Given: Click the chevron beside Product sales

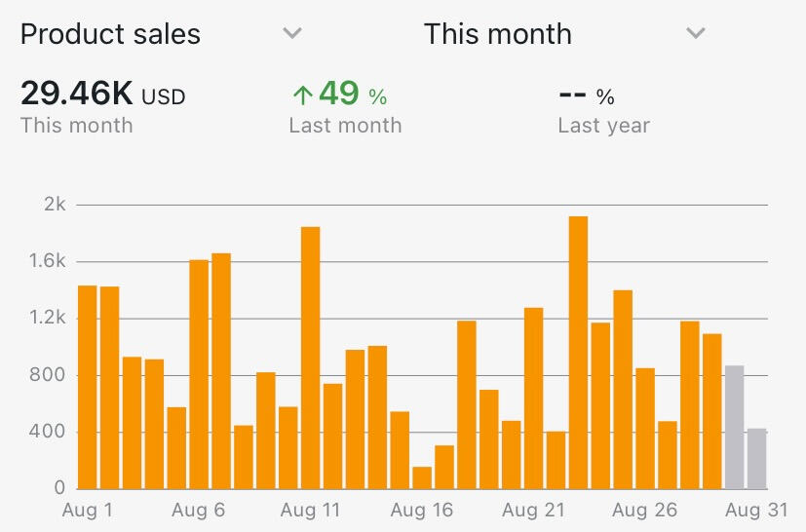Looking at the screenshot, I should (291, 34).
